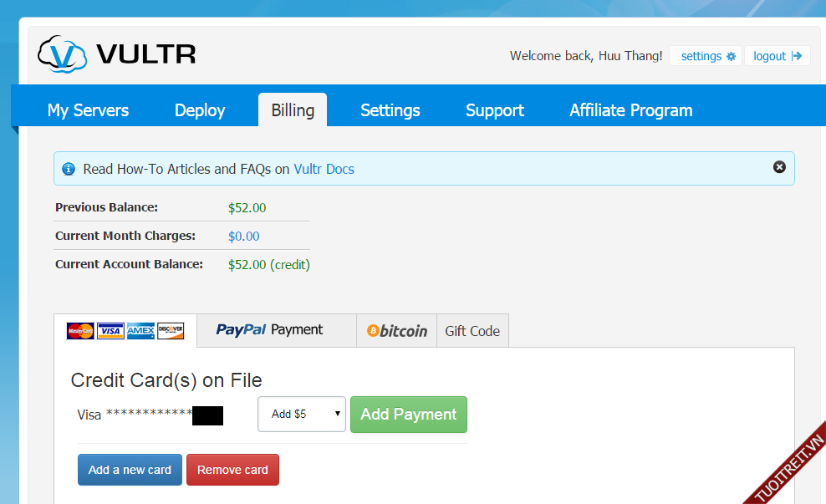Click the MasterCard card icon
This screenshot has width=826, height=504.
coord(81,331)
